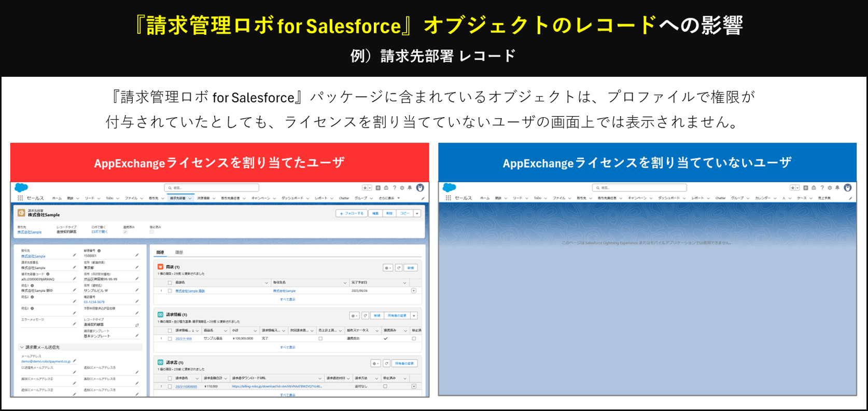The height and width of the screenshot is (411, 868).
Task: Refresh the 商談 related list
Action: 399,268
